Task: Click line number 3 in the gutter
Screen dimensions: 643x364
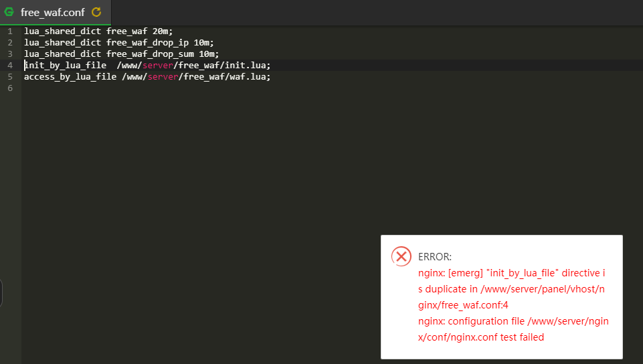Action: tap(10, 54)
